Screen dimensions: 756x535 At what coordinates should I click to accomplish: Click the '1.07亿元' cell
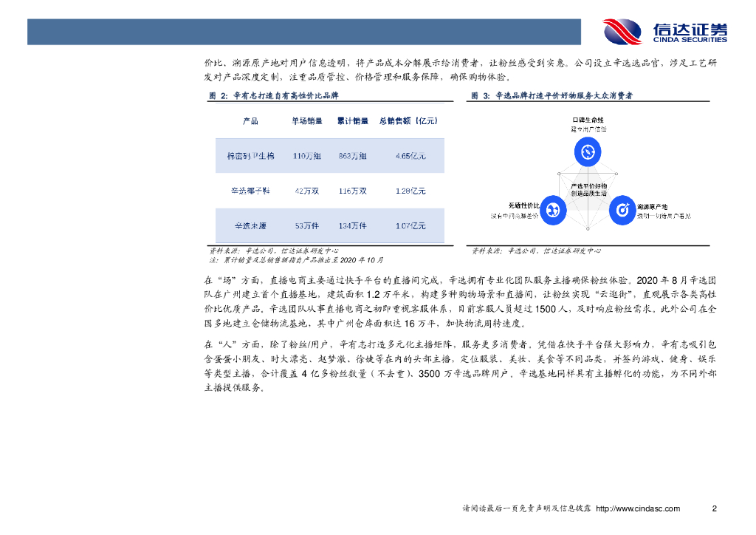click(x=410, y=226)
